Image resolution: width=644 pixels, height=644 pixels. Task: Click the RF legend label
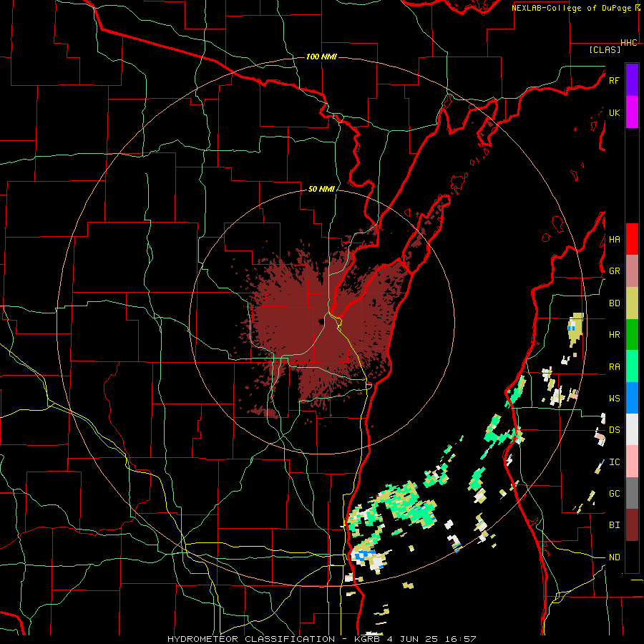point(614,80)
